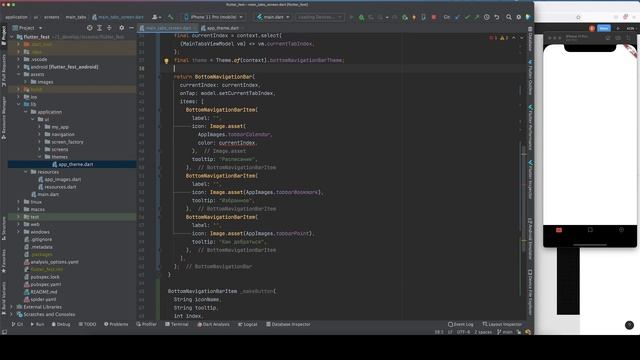Open the user account icon in navigation bar

(156, 17)
